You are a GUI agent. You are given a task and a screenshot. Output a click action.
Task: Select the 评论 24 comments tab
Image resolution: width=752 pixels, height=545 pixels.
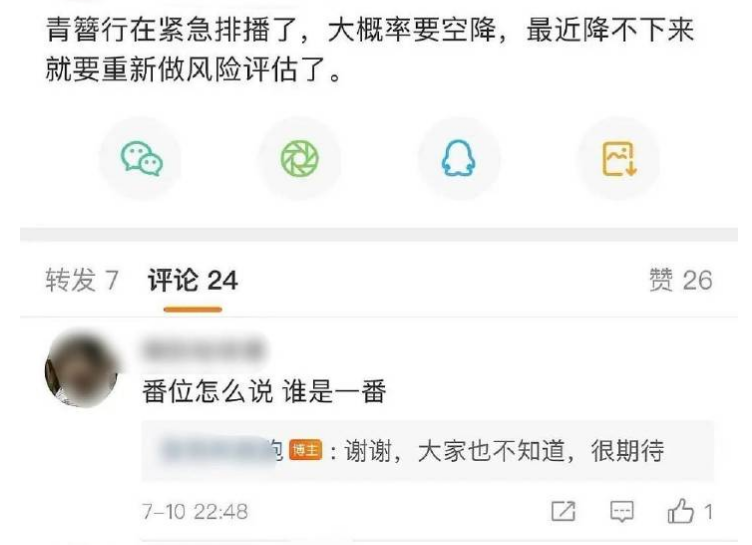(x=193, y=280)
